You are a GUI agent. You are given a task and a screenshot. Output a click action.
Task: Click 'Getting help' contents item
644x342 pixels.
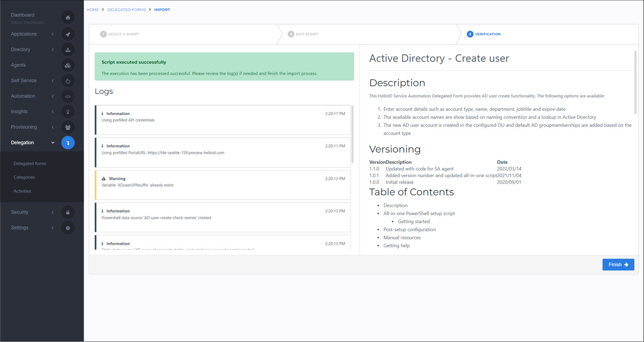click(x=396, y=246)
